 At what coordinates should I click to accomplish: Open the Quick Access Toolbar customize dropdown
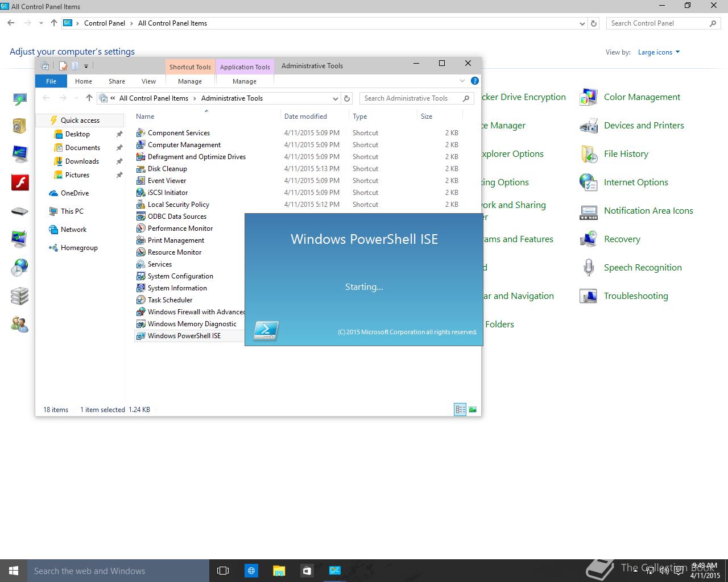[x=86, y=66]
